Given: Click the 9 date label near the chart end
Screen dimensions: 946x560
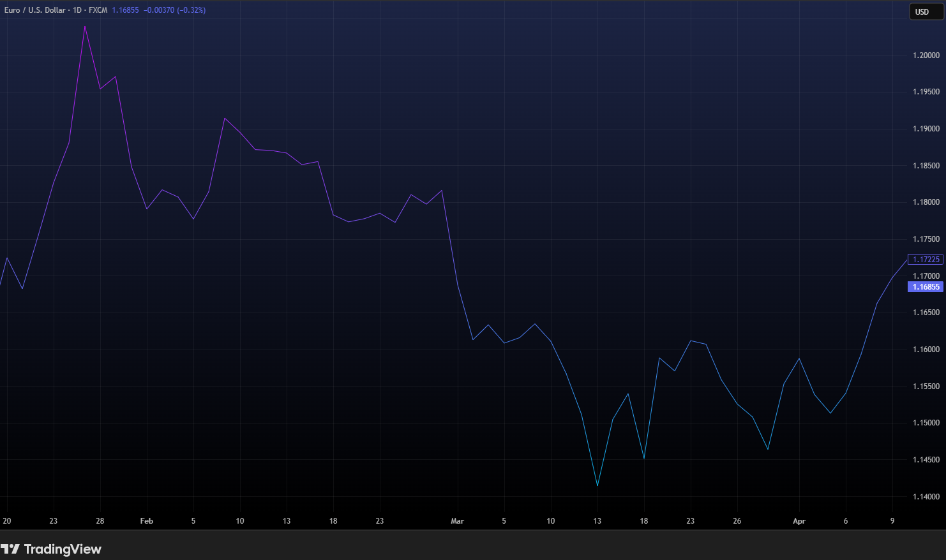Looking at the screenshot, I should [892, 521].
